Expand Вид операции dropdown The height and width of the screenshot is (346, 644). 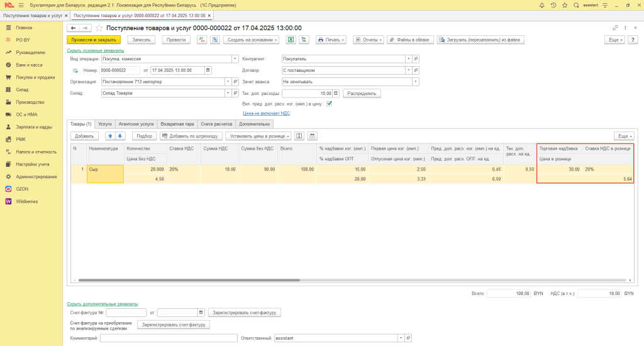coord(235,59)
